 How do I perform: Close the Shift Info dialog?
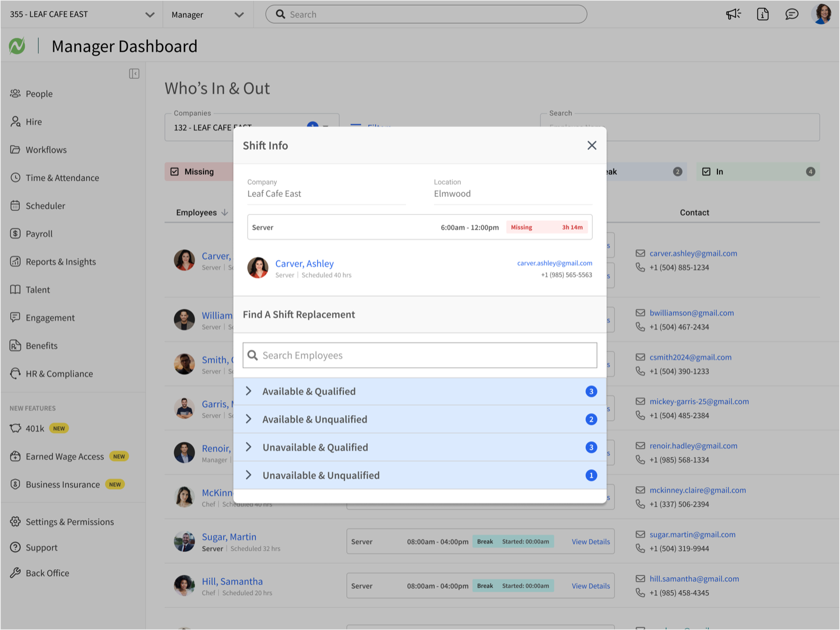[591, 145]
